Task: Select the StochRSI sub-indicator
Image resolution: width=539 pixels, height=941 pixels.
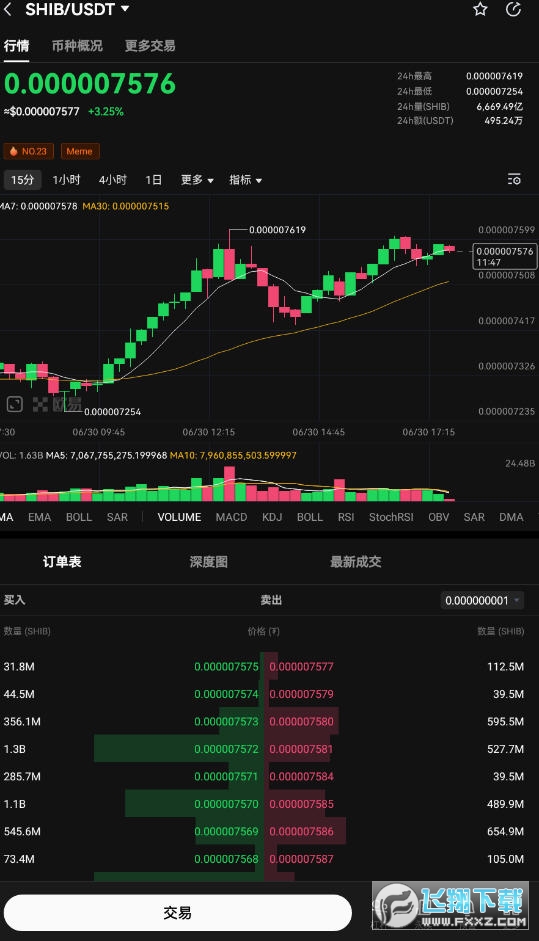Action: (x=391, y=517)
